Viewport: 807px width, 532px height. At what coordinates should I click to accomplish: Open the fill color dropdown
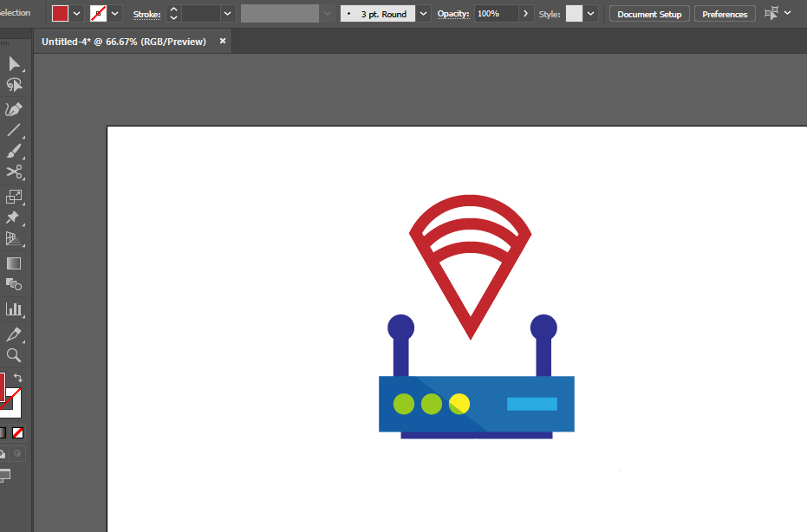pos(77,14)
